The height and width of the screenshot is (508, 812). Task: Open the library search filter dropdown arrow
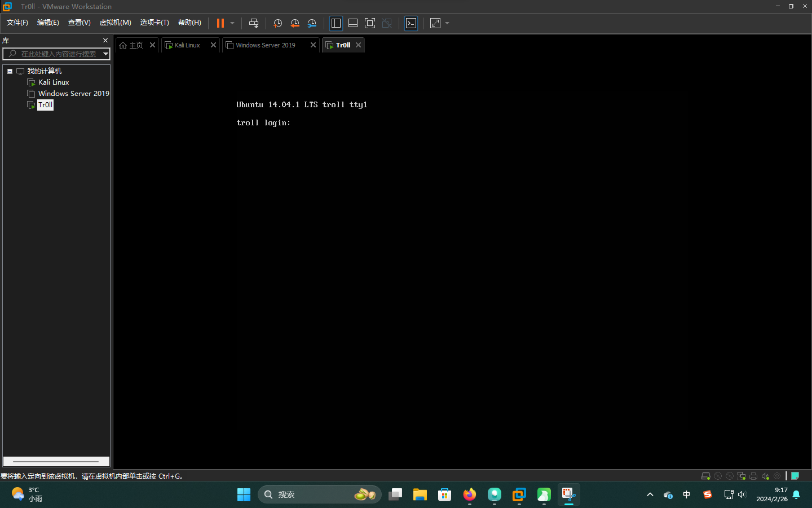[x=105, y=54]
